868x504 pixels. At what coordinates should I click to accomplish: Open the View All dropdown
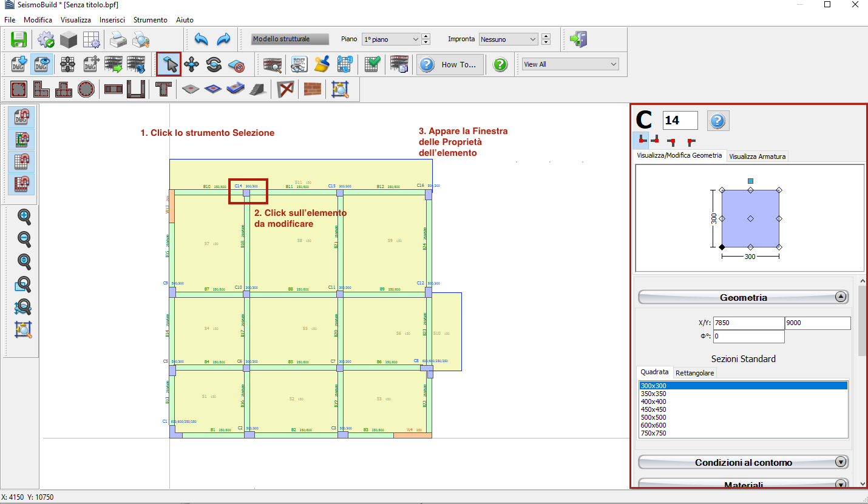coord(570,64)
